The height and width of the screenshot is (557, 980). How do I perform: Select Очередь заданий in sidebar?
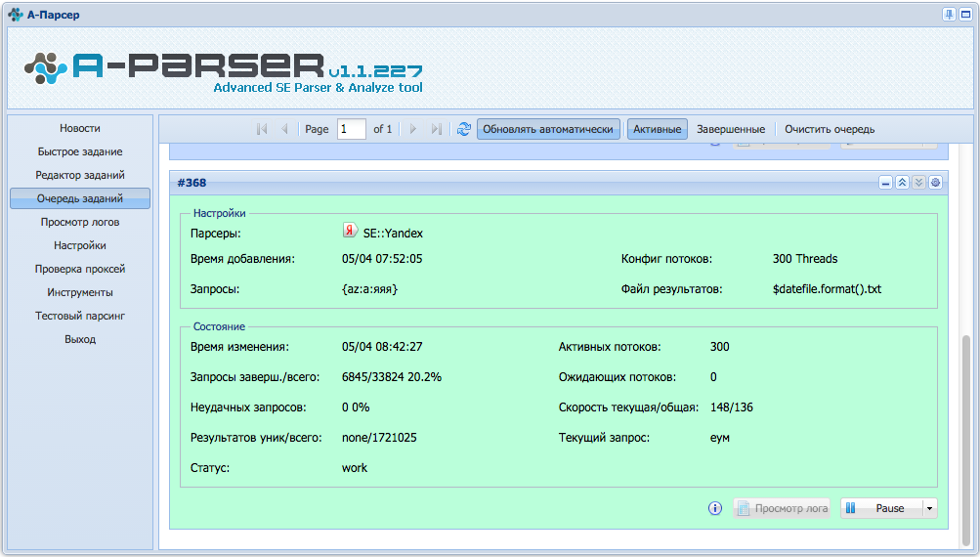click(80, 198)
